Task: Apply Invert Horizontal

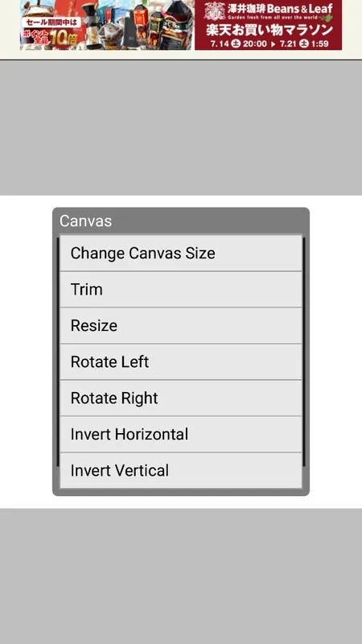Action: click(x=180, y=434)
